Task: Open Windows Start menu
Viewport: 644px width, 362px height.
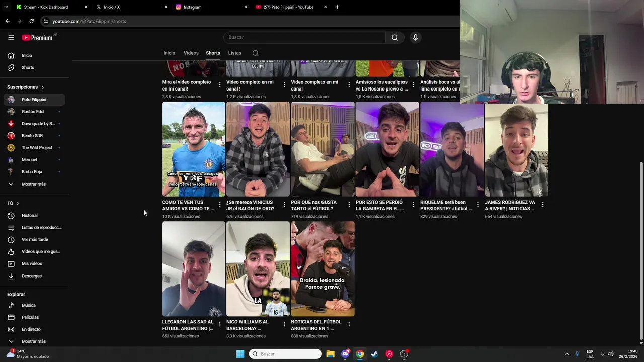Action: tap(240, 354)
